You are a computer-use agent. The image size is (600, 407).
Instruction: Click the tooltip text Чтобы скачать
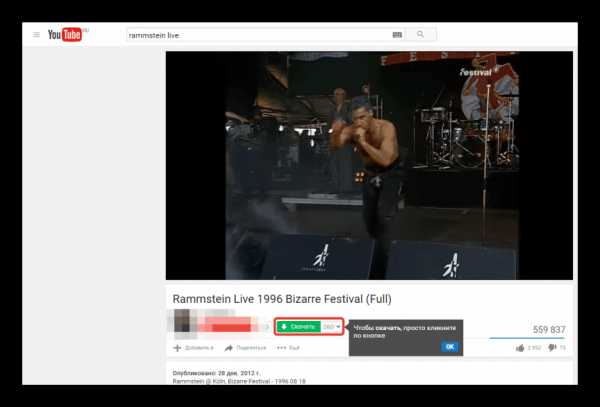pyautogui.click(x=404, y=332)
